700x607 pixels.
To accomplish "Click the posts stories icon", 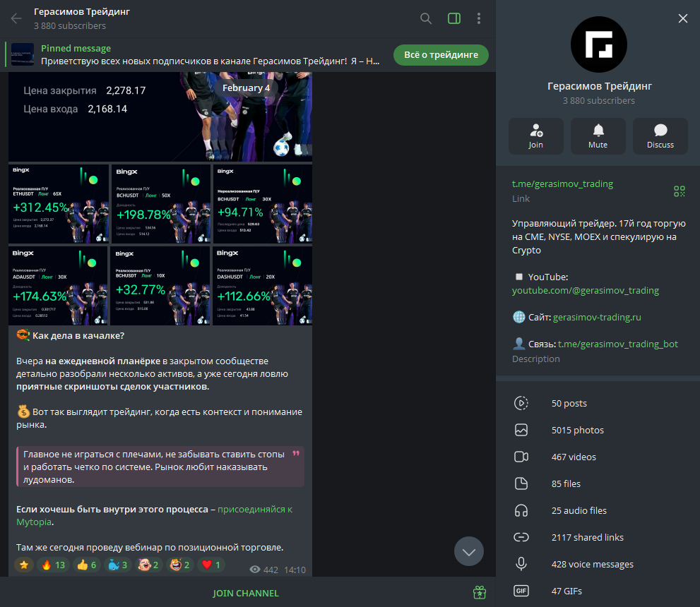I will click(521, 403).
